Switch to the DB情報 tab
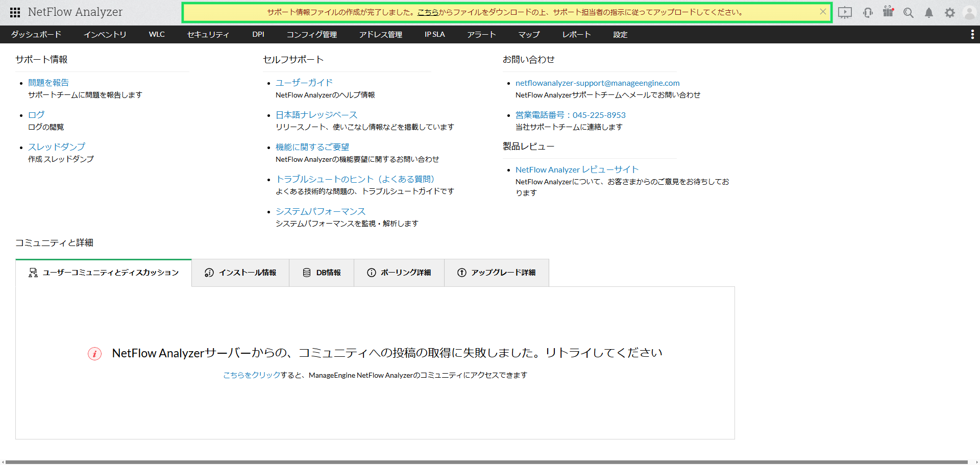 point(322,273)
